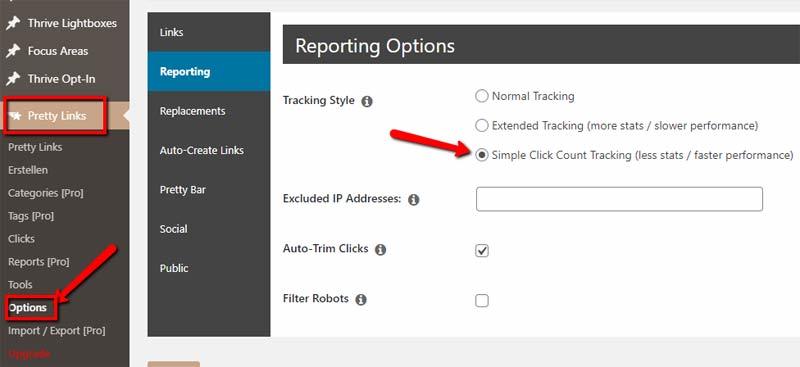Open the Options submenu page
This screenshot has height=367, width=800.
(x=28, y=308)
